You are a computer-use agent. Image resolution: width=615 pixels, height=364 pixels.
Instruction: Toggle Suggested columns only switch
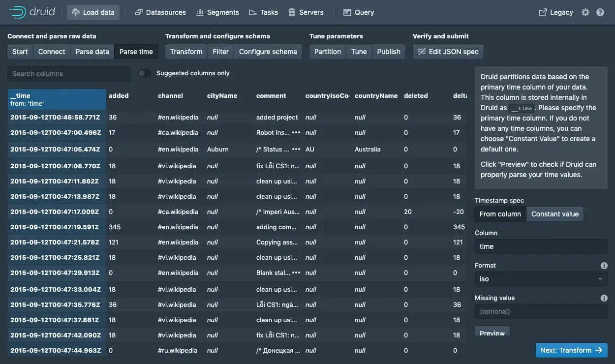coord(144,73)
